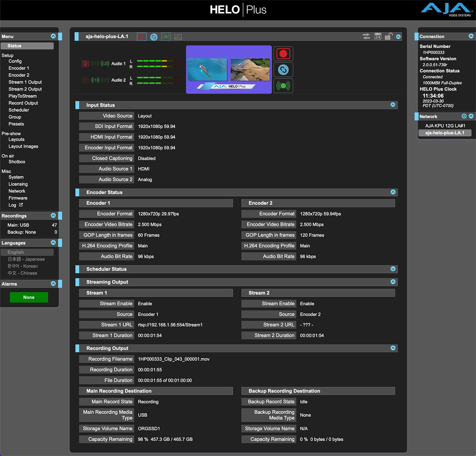Viewport: 476px width, 456px height.
Task: Click the large blue link button
Action: (283, 69)
